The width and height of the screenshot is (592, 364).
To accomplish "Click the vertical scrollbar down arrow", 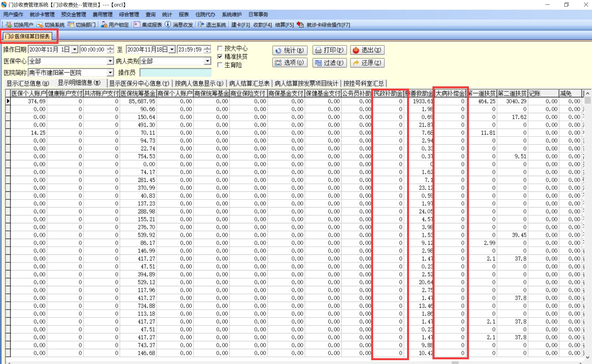I will click(x=588, y=357).
